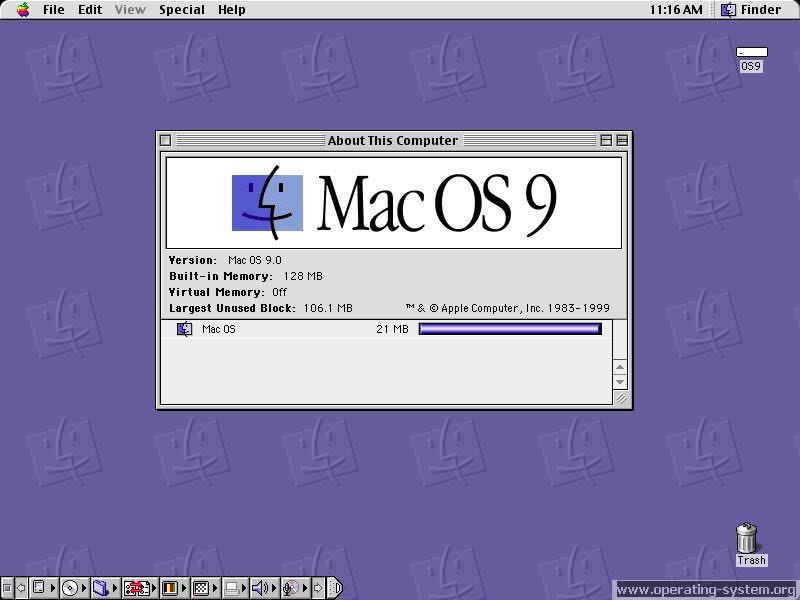The height and width of the screenshot is (600, 800).
Task: Click Control Strip left scroll arrow
Action: 21,588
